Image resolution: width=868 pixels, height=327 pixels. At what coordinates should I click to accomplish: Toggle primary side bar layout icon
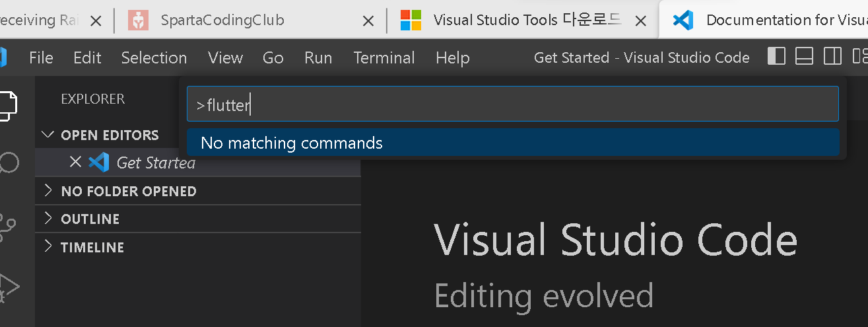[x=776, y=57]
